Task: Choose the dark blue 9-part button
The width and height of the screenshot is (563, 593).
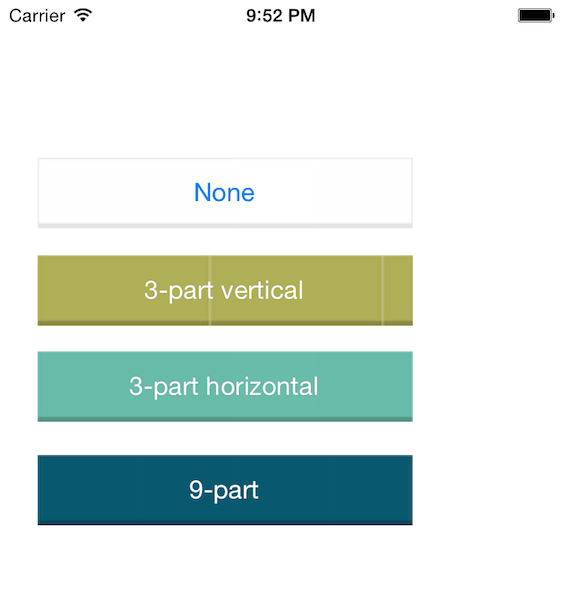Action: point(225,490)
